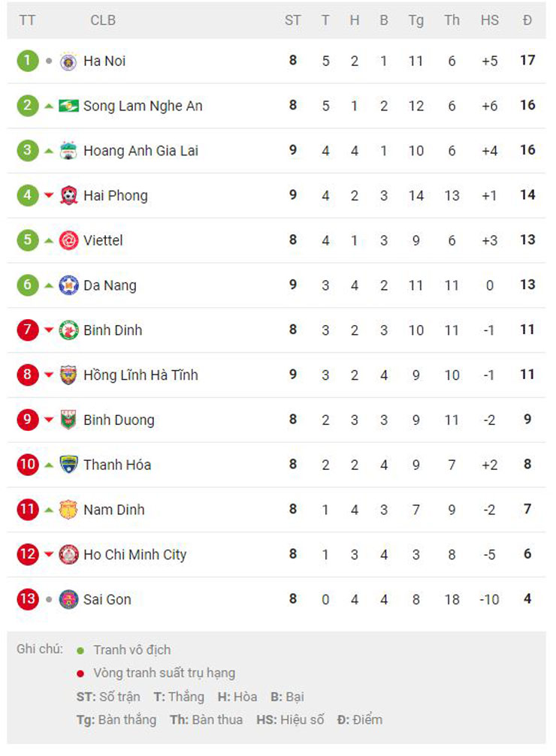Click the Hai Phong club badge
This screenshot has width=556, height=756.
tap(68, 195)
